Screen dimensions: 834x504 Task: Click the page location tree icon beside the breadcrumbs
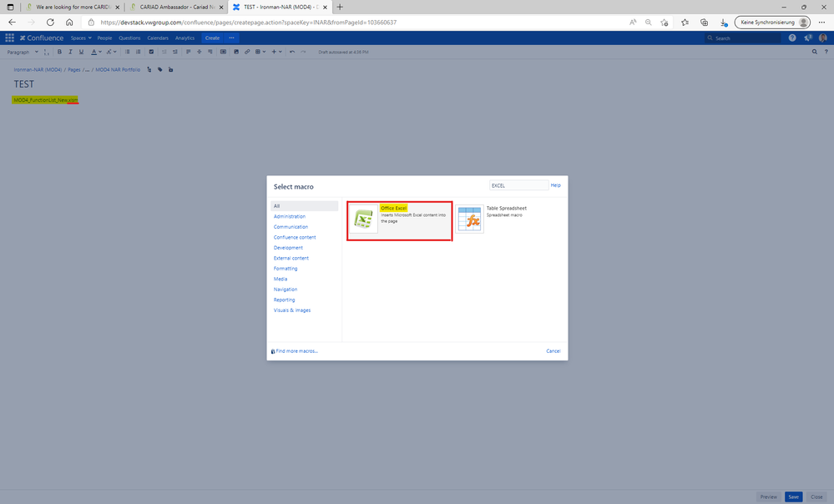click(149, 69)
